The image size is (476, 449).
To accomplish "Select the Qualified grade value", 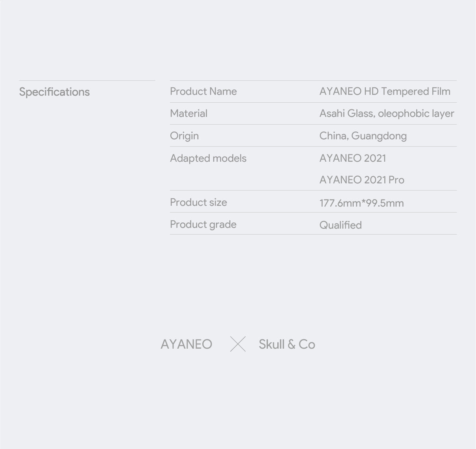I will (340, 225).
